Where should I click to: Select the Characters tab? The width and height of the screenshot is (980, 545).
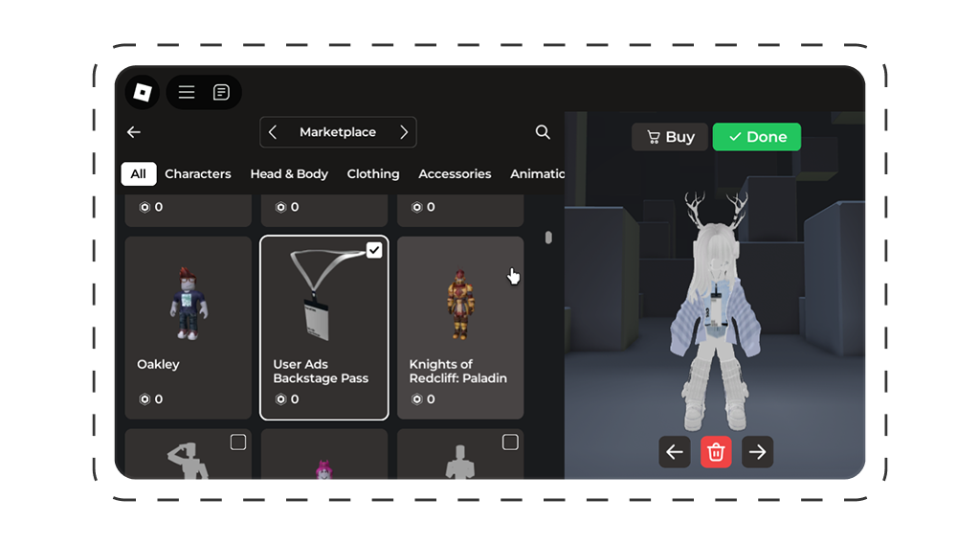(197, 174)
